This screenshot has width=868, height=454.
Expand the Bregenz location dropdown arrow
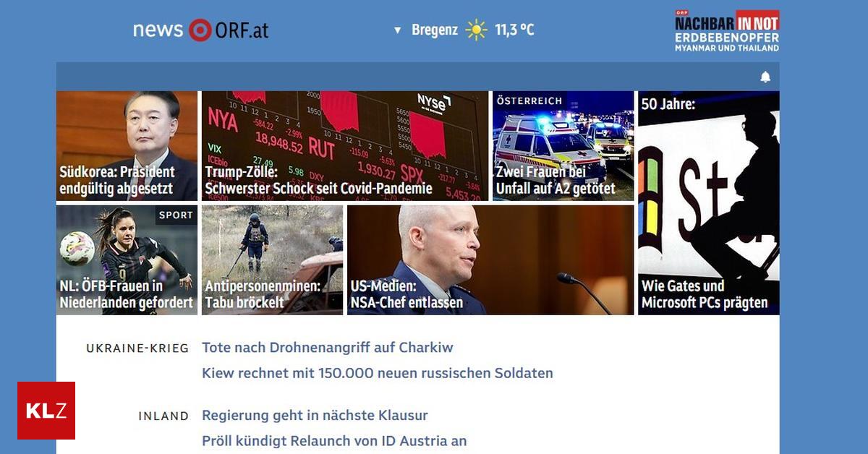click(x=397, y=30)
